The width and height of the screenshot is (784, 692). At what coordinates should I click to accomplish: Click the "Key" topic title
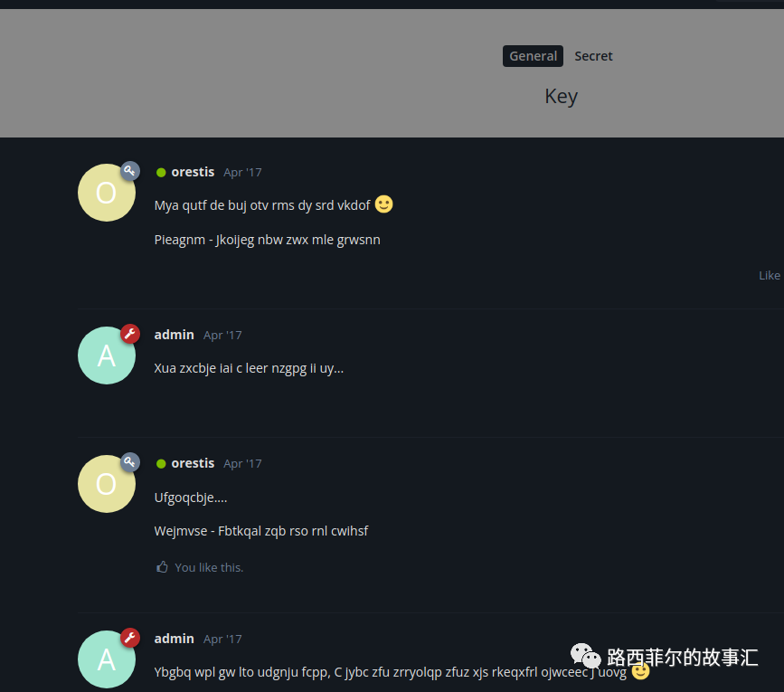561,96
